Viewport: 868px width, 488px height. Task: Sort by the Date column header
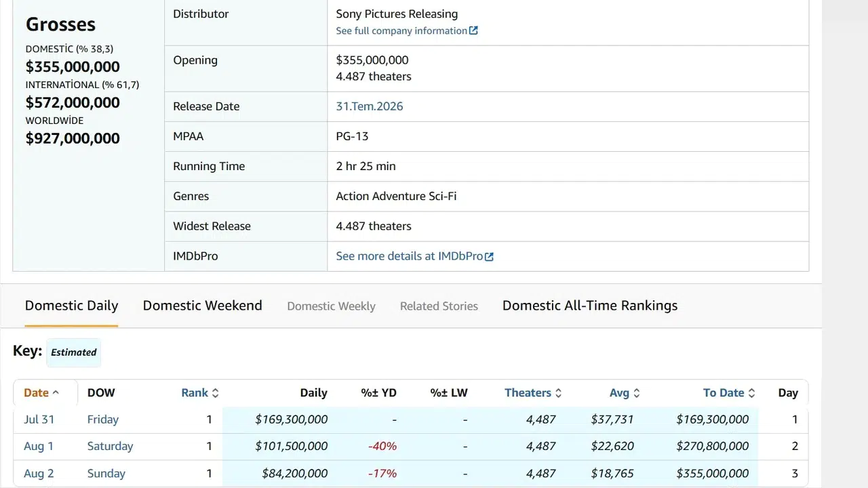click(36, 393)
